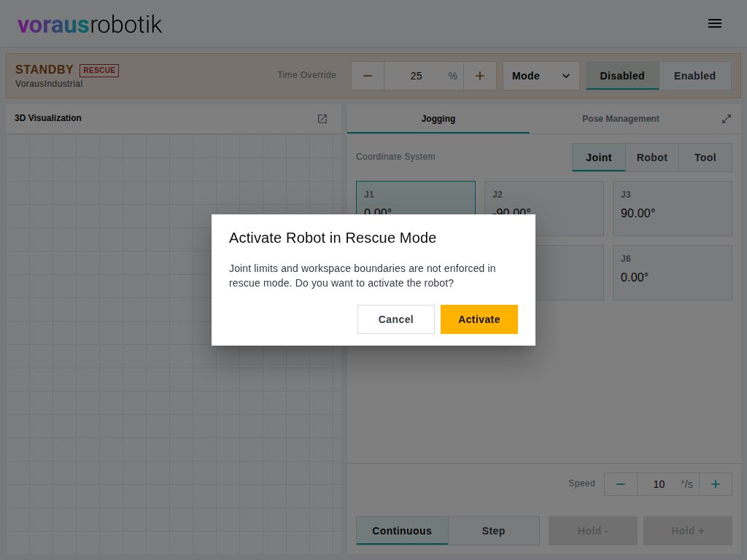Decrease jogging speed with minus

(x=620, y=484)
